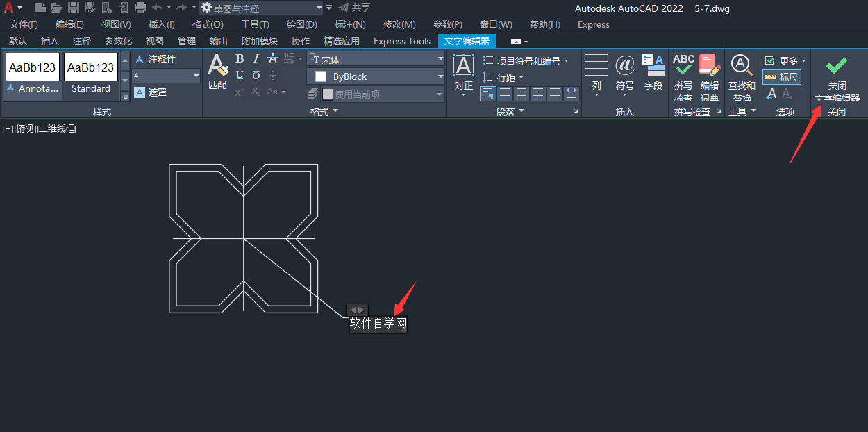Toggle Italic formatting
868x432 pixels.
[x=256, y=58]
